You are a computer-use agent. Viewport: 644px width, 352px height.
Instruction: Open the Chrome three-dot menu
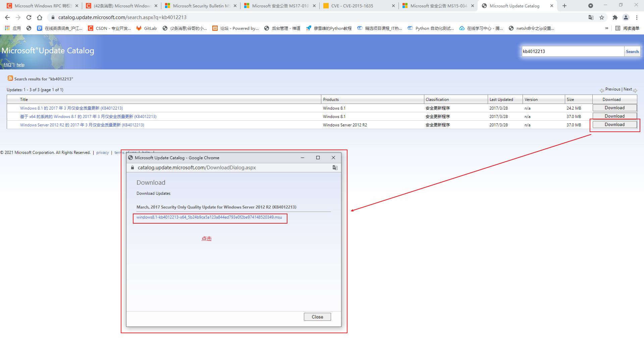pyautogui.click(x=637, y=17)
